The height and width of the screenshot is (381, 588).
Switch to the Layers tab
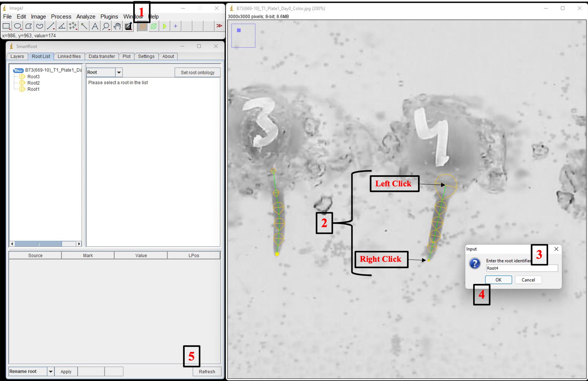pos(17,56)
